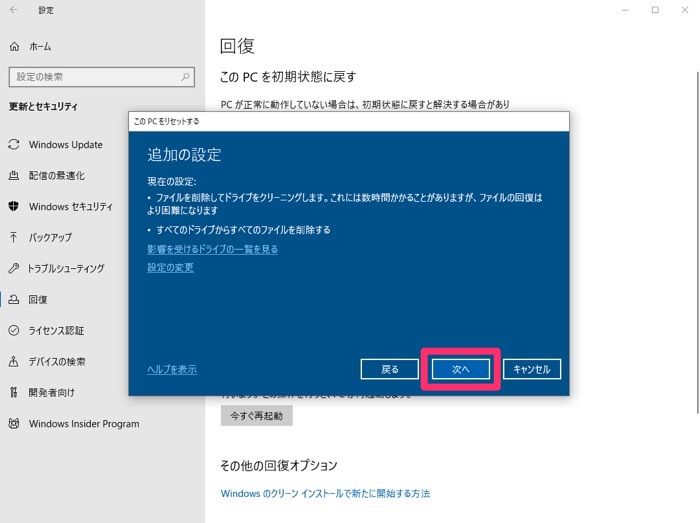Click 今すぐ再起動 button

257,416
